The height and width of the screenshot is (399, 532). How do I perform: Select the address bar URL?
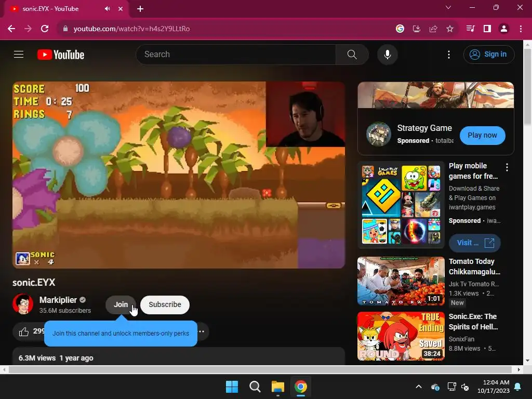click(x=131, y=29)
